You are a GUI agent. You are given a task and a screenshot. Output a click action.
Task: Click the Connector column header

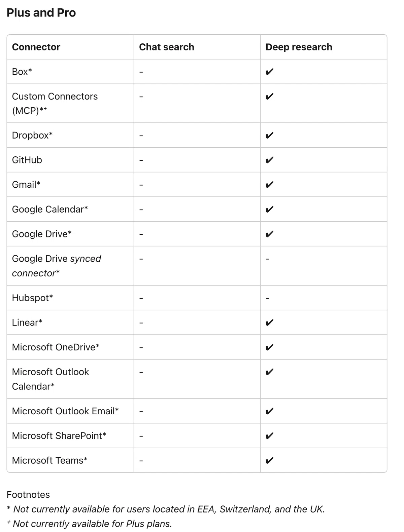click(x=36, y=47)
